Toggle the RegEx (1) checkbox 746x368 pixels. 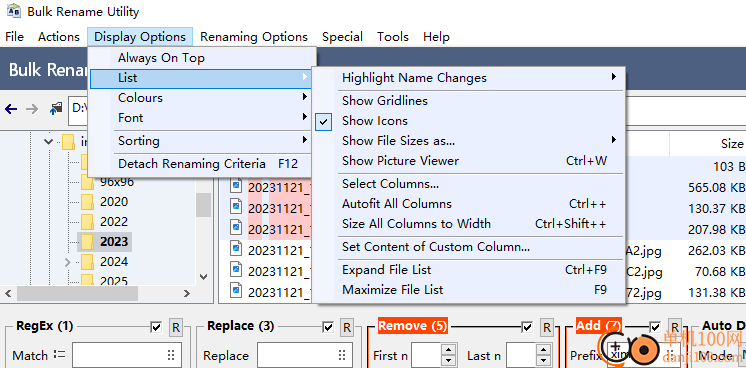tap(156, 327)
